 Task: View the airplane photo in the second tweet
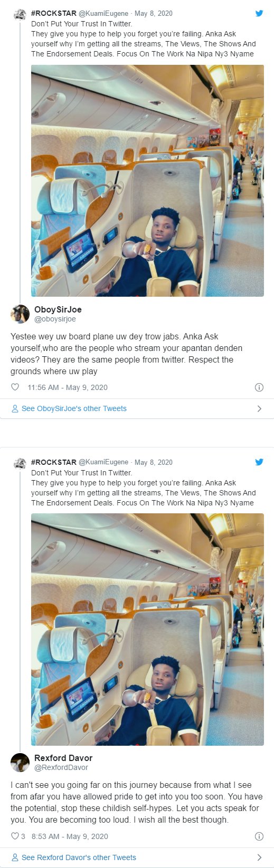coord(147,630)
